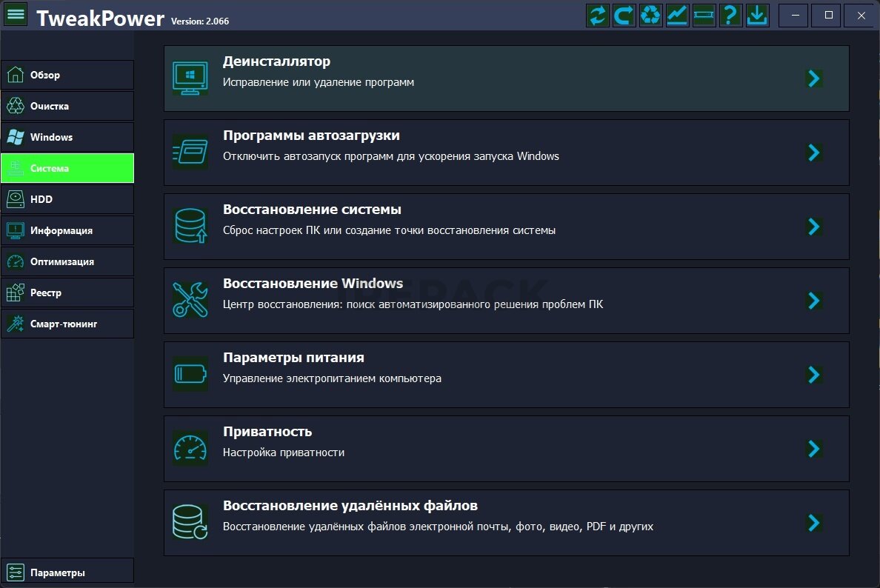Open the Восстановление Windows title
The width and height of the screenshot is (880, 588).
(x=313, y=284)
